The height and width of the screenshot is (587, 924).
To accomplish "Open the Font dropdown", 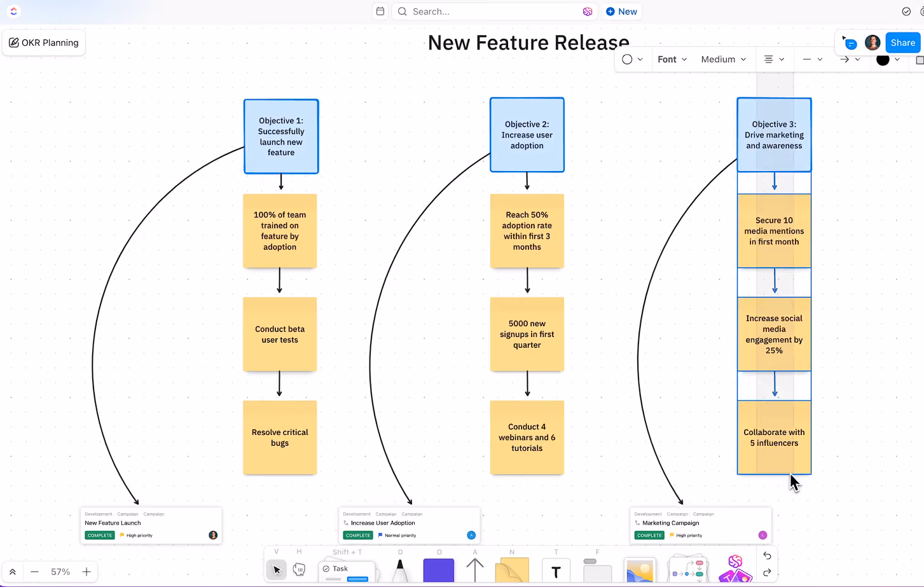I will pos(672,59).
